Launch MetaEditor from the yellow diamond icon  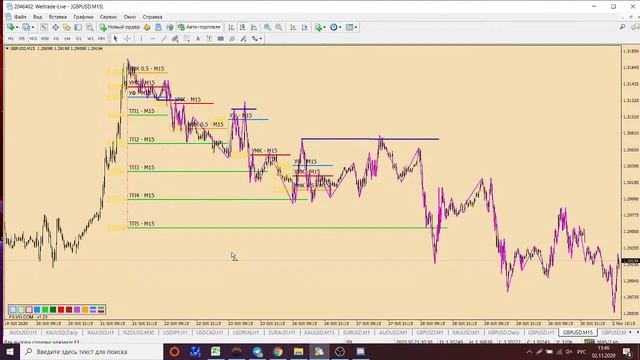pos(147,27)
